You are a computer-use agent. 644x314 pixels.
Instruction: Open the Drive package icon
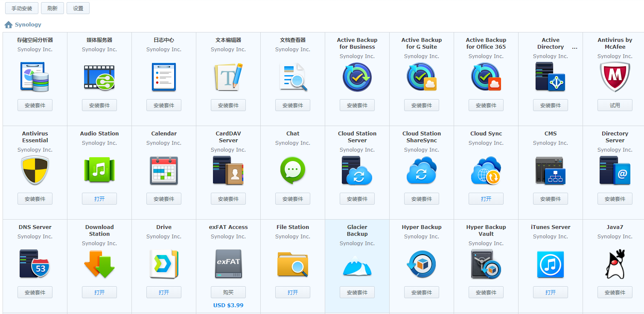pyautogui.click(x=164, y=264)
